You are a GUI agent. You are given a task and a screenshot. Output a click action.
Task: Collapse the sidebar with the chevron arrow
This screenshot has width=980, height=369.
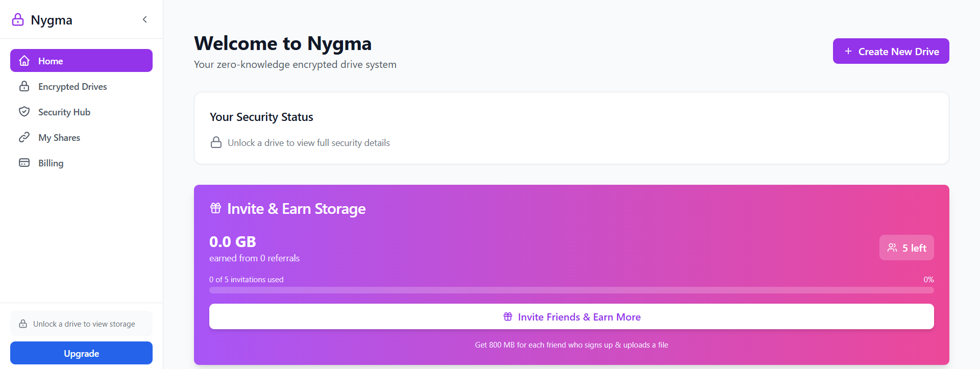pyautogui.click(x=145, y=19)
